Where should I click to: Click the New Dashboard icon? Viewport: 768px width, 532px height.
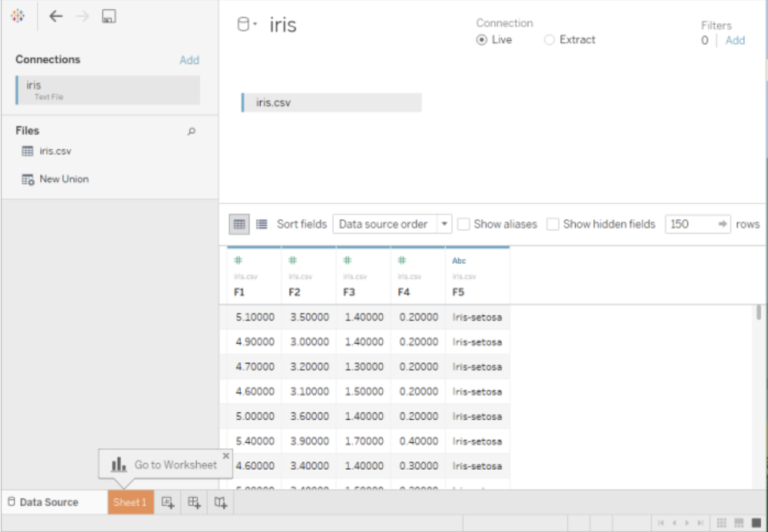(194, 503)
